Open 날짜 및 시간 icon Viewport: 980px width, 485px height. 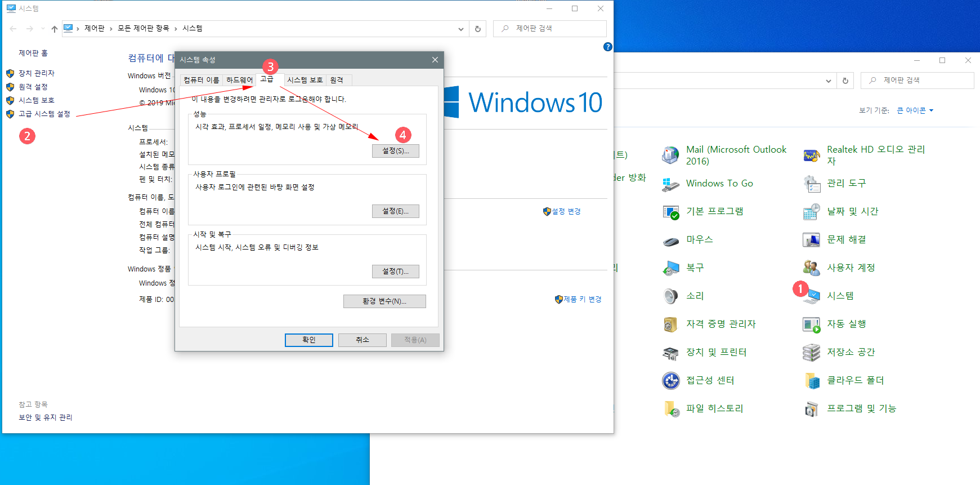[811, 212]
